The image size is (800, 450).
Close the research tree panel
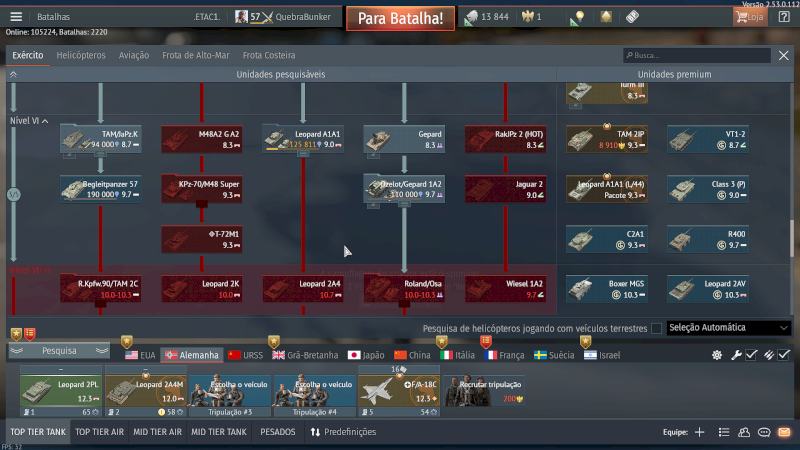point(784,55)
